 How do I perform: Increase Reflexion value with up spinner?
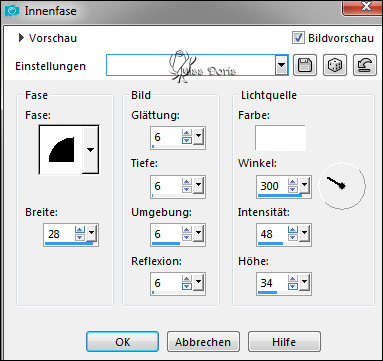coord(187,279)
